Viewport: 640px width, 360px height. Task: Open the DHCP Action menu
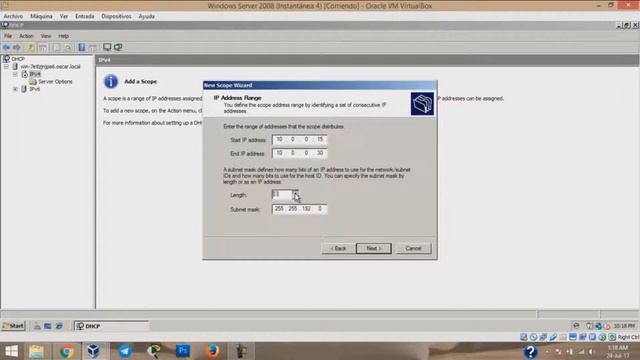[27, 36]
